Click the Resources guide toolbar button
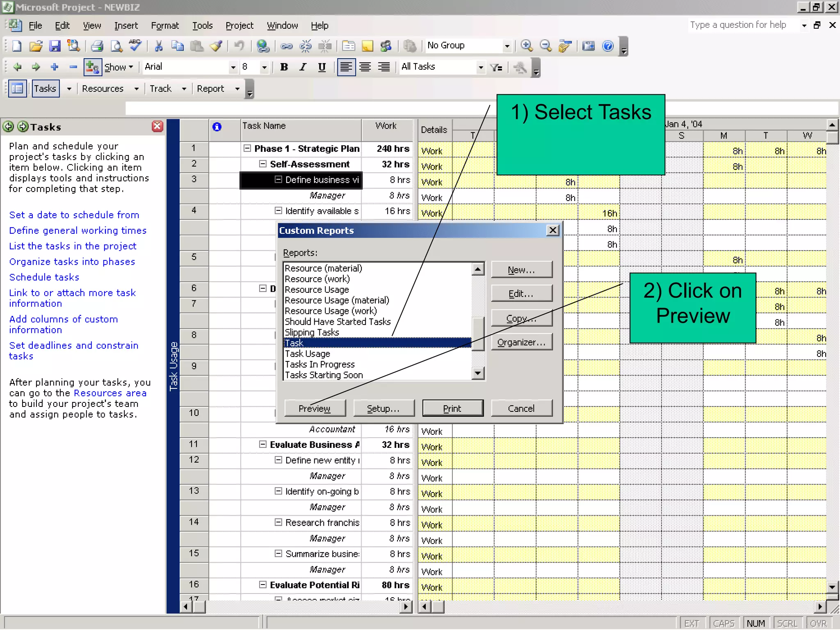 pyautogui.click(x=103, y=89)
